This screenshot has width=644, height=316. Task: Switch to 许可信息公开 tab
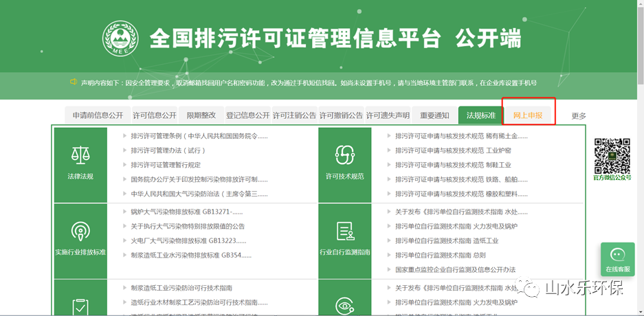tap(155, 115)
